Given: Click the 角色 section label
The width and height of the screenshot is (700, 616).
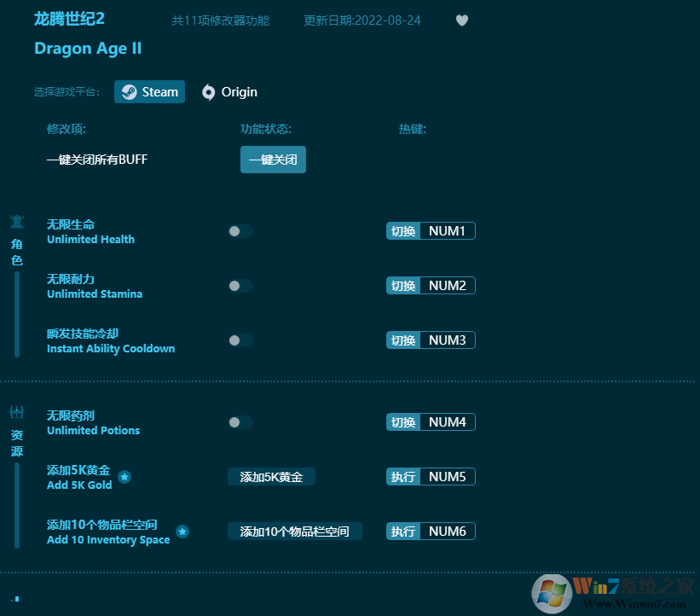Looking at the screenshot, I should pyautogui.click(x=17, y=253).
